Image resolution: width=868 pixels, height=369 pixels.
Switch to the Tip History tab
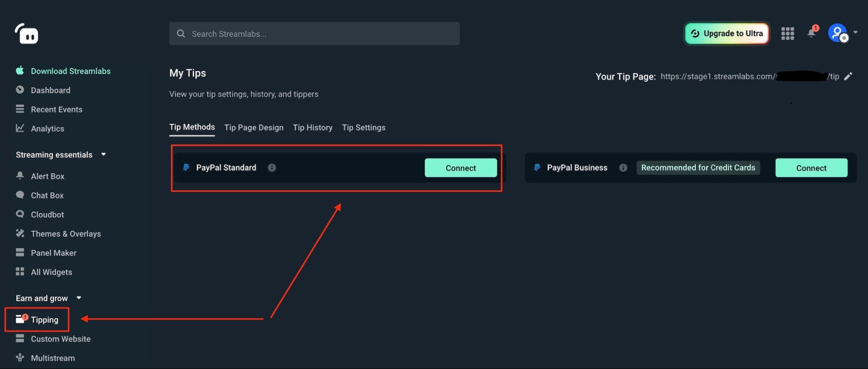click(x=312, y=128)
